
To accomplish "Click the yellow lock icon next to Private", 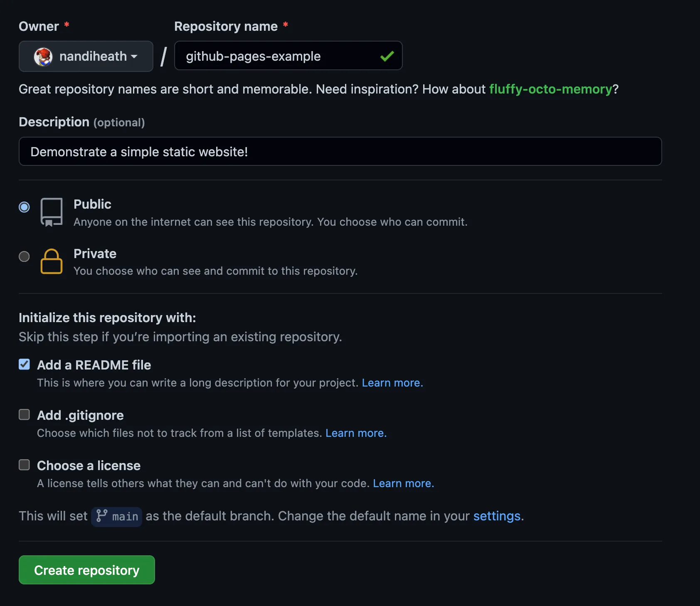I will [51, 261].
